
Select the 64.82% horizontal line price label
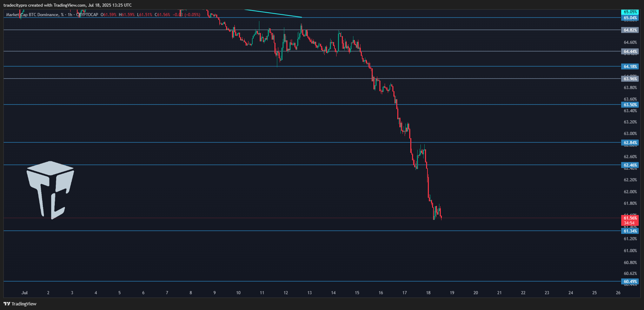(x=630, y=30)
